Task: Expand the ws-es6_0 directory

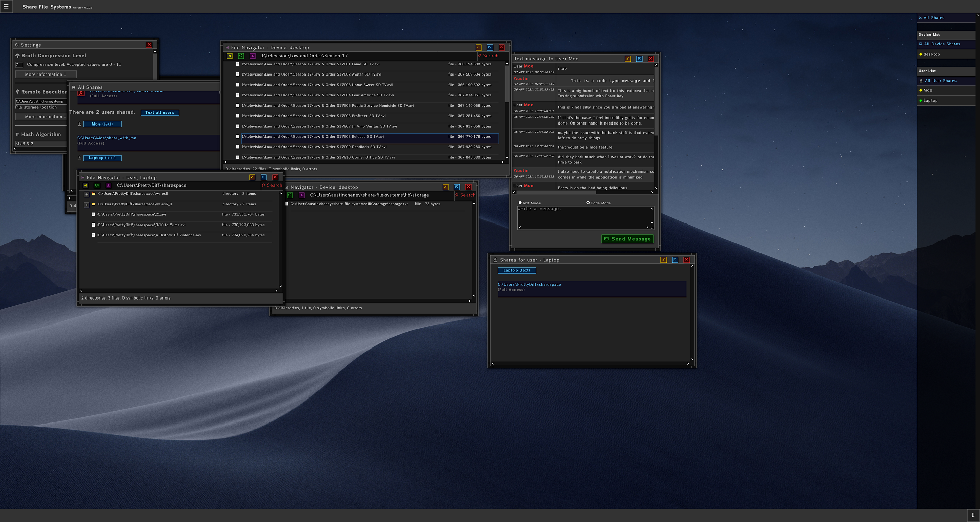Action: click(x=87, y=205)
